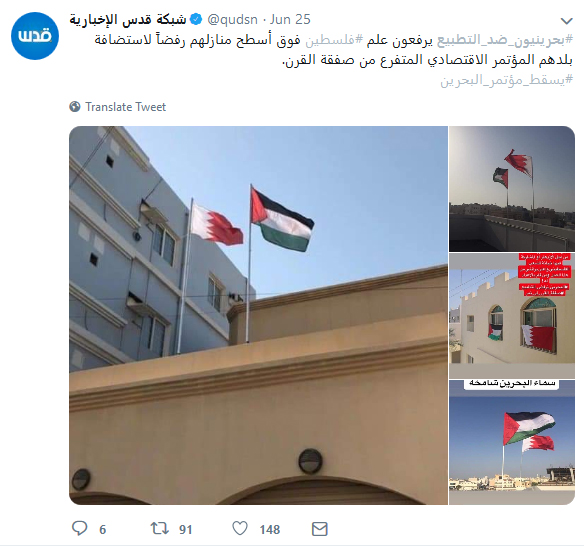Like the tweet with the heart icon
The image size is (584, 548).
[x=240, y=528]
